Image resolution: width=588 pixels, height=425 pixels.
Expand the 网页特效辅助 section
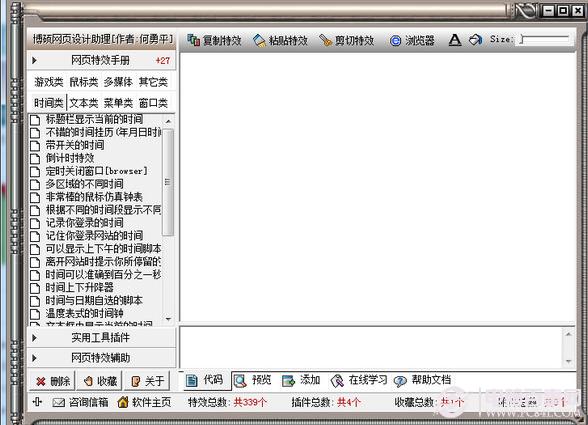point(101,358)
